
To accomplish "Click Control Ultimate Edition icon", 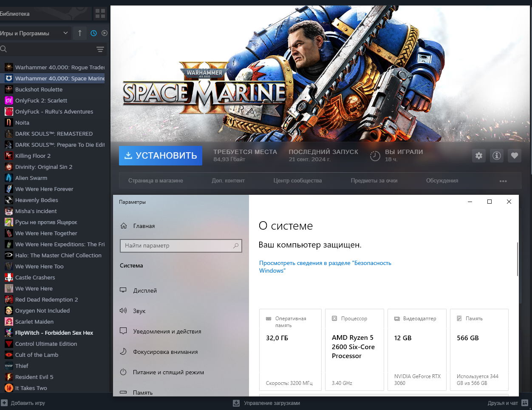I will coord(9,344).
